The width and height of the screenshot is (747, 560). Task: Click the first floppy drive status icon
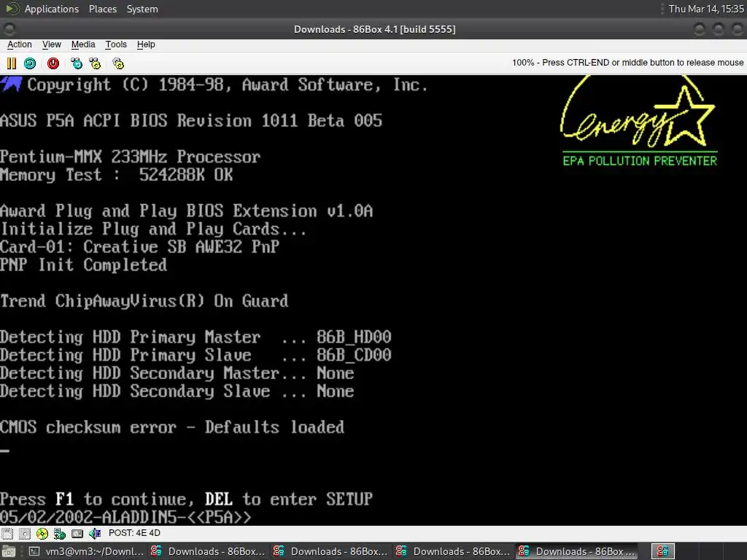click(7, 533)
